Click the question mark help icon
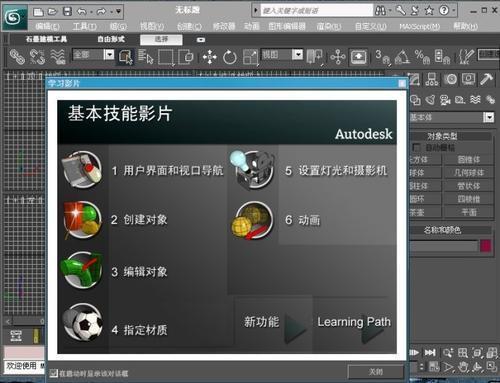 [444, 11]
